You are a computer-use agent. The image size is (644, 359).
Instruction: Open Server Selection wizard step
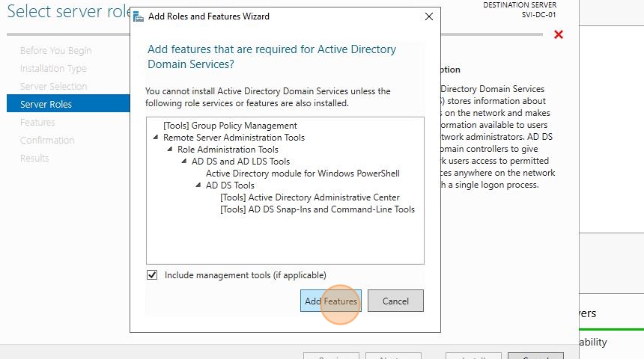click(53, 87)
